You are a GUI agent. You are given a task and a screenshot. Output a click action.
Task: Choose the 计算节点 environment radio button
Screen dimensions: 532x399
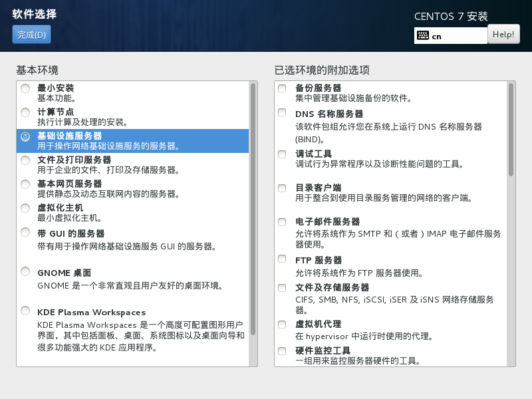(x=25, y=112)
